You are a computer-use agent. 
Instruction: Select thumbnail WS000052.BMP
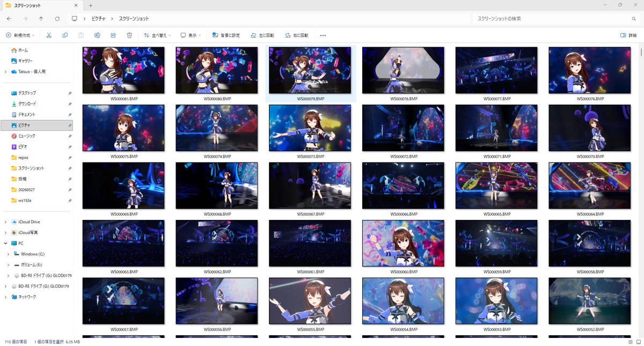point(590,300)
